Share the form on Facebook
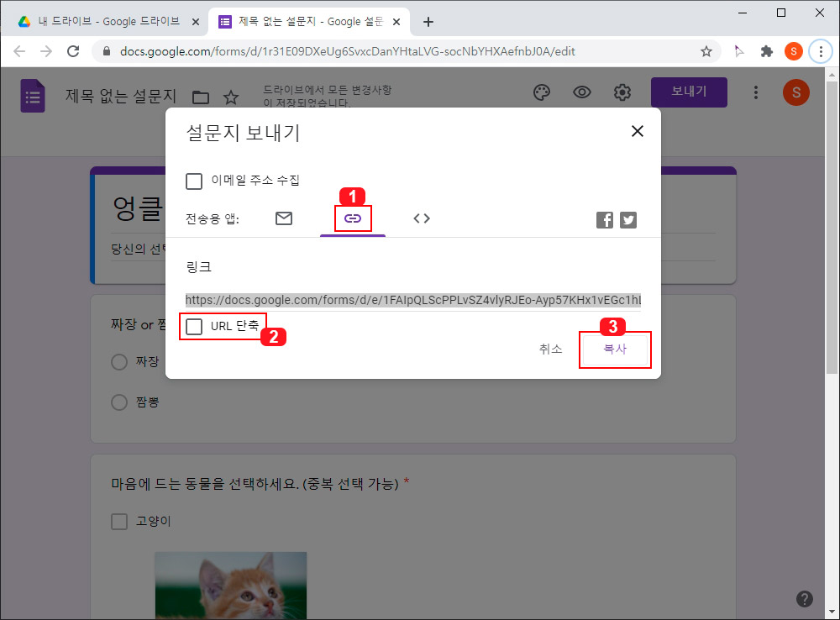This screenshot has width=840, height=620. (x=605, y=220)
